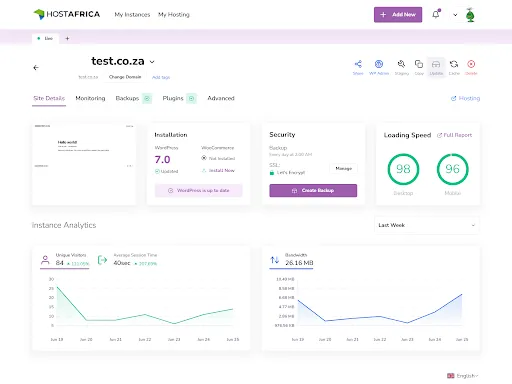The image size is (512, 384).
Task: Click the SSL Manage button
Action: click(344, 169)
